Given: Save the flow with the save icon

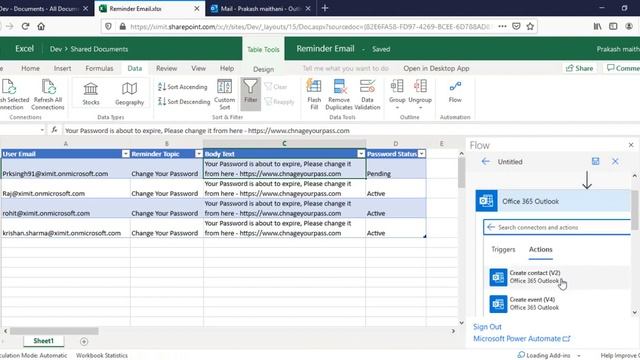Looking at the screenshot, I should point(596,161).
